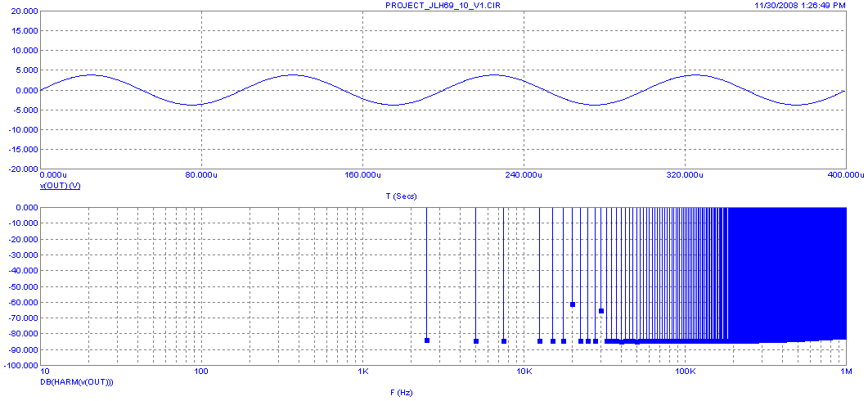
Task: Pick the lowest-frequency harmonic marker below 3 kHz
Action: coord(427,340)
